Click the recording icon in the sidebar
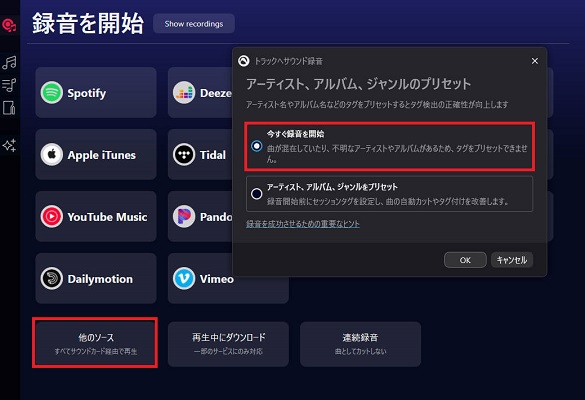 tap(9, 25)
